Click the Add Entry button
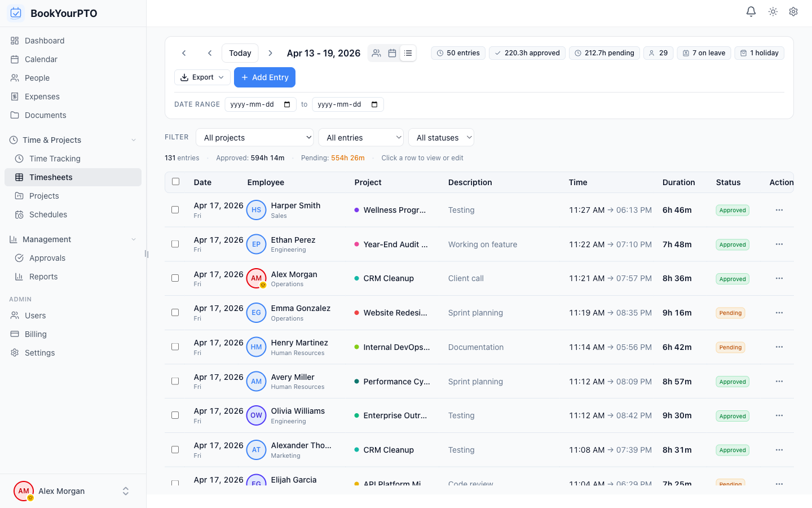Image resolution: width=812 pixels, height=508 pixels. tap(264, 77)
